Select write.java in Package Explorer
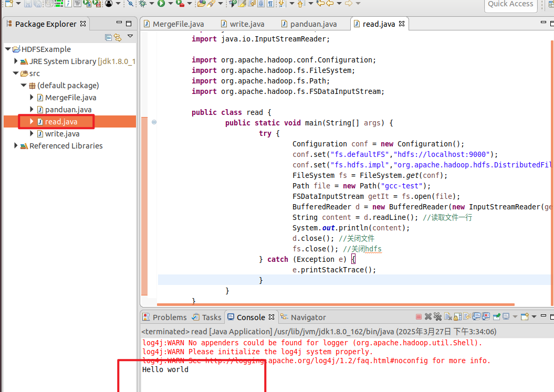The image size is (554, 392). (62, 134)
